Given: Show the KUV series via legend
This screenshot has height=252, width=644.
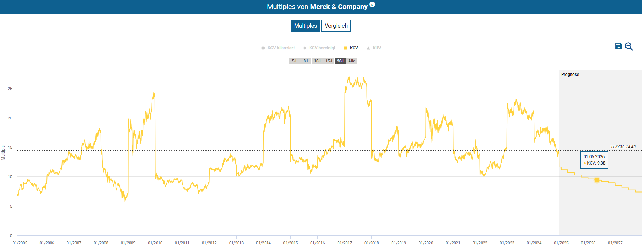Looking at the screenshot, I should (x=373, y=48).
